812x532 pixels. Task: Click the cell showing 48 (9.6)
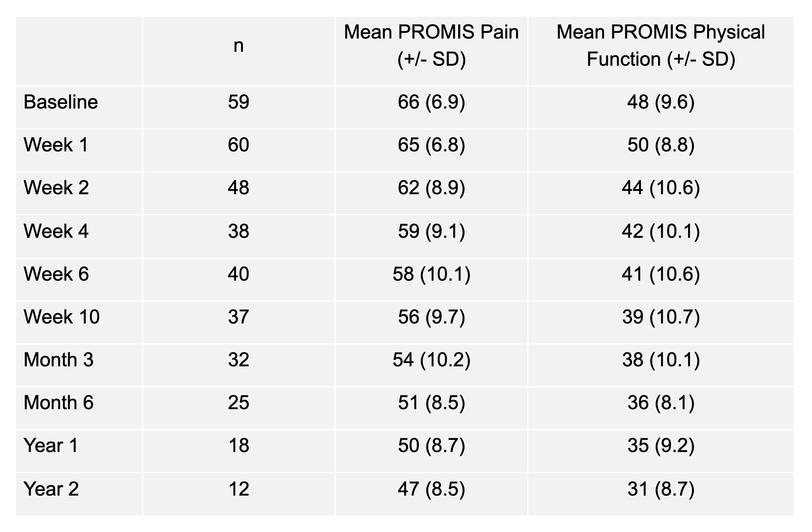pyautogui.click(x=661, y=102)
